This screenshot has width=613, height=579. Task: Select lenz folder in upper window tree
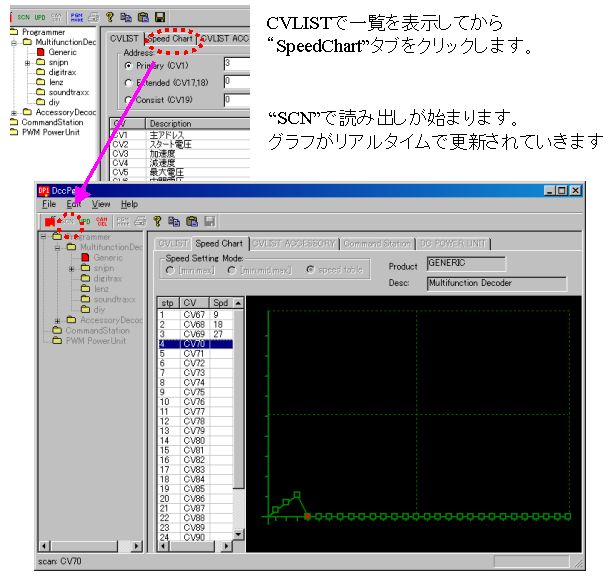[56, 82]
